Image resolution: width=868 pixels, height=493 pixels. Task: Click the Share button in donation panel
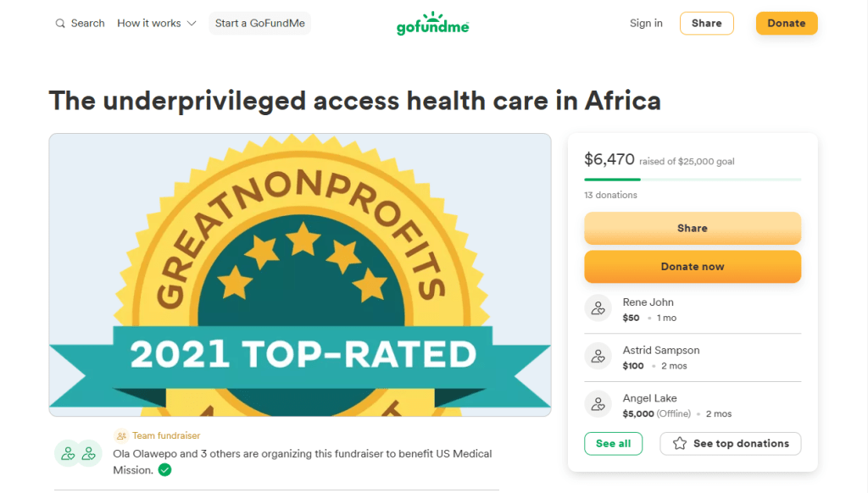(692, 228)
